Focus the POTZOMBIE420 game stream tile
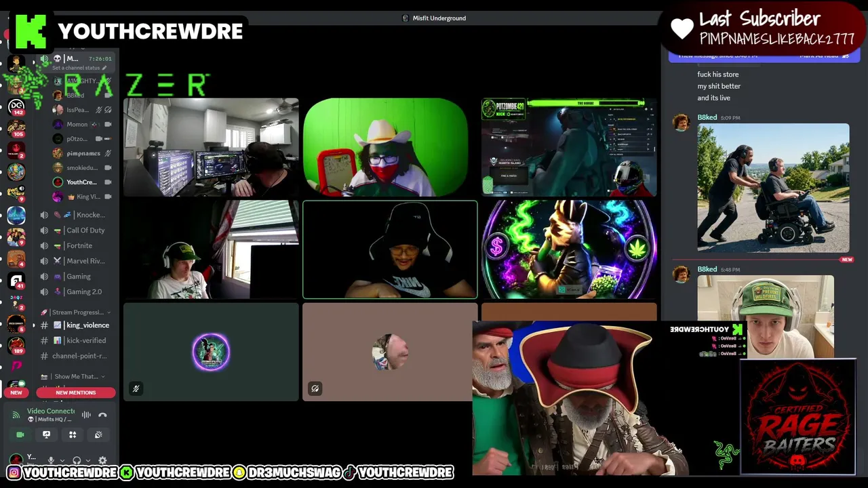 coord(569,148)
